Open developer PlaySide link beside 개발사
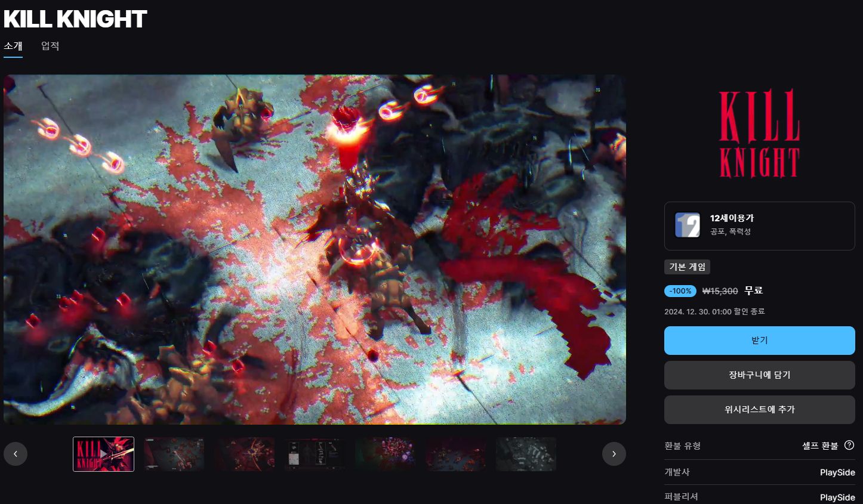 [837, 472]
